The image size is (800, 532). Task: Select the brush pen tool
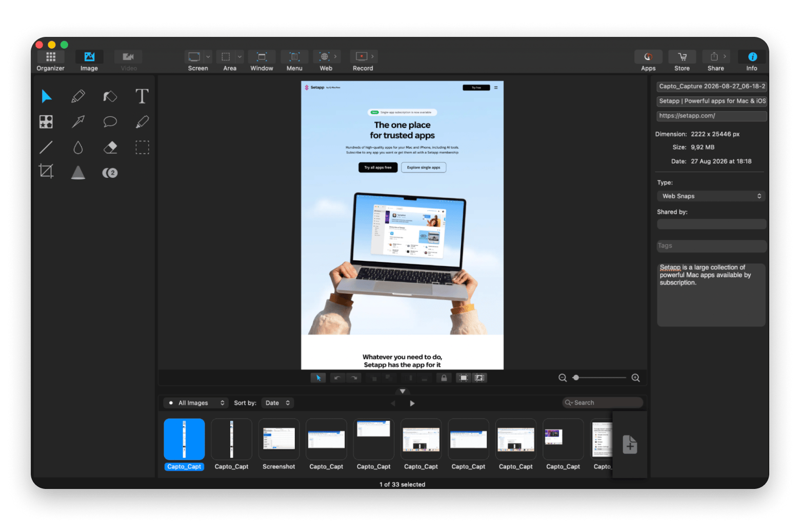[142, 121]
